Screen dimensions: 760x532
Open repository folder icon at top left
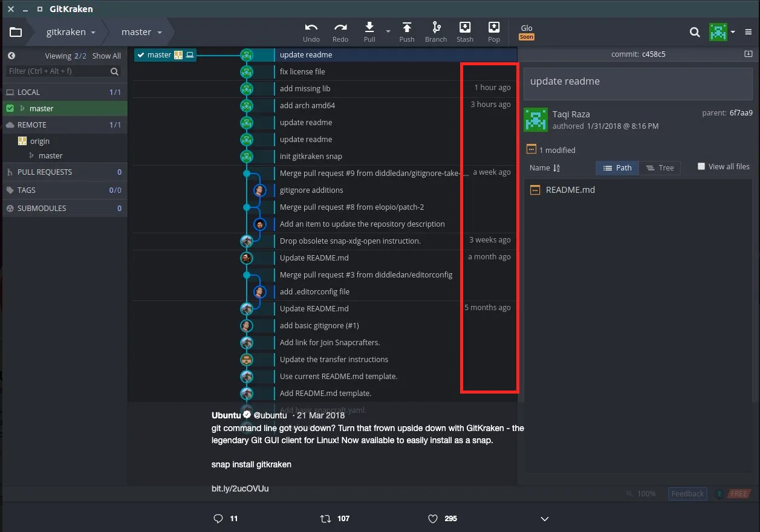16,33
